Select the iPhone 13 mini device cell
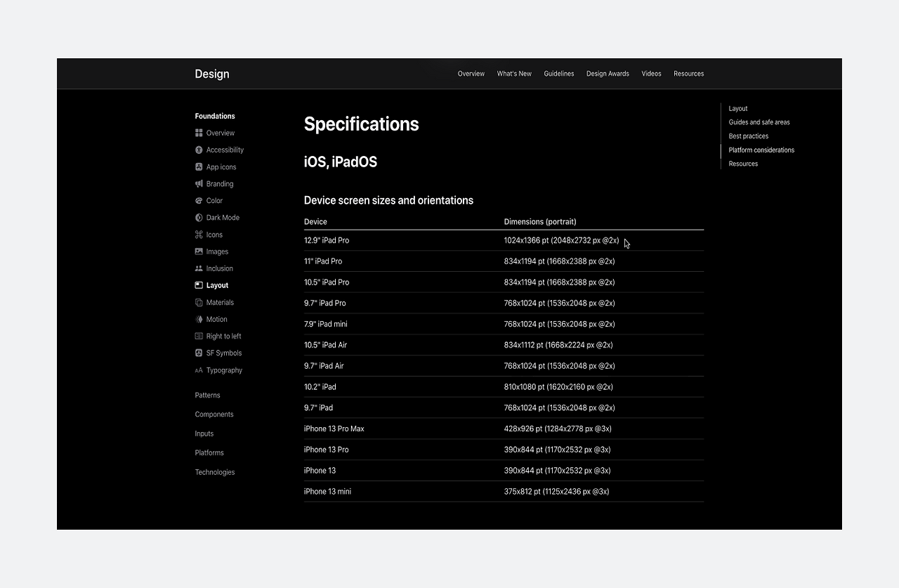Screen dimensions: 899x588 pos(327,492)
